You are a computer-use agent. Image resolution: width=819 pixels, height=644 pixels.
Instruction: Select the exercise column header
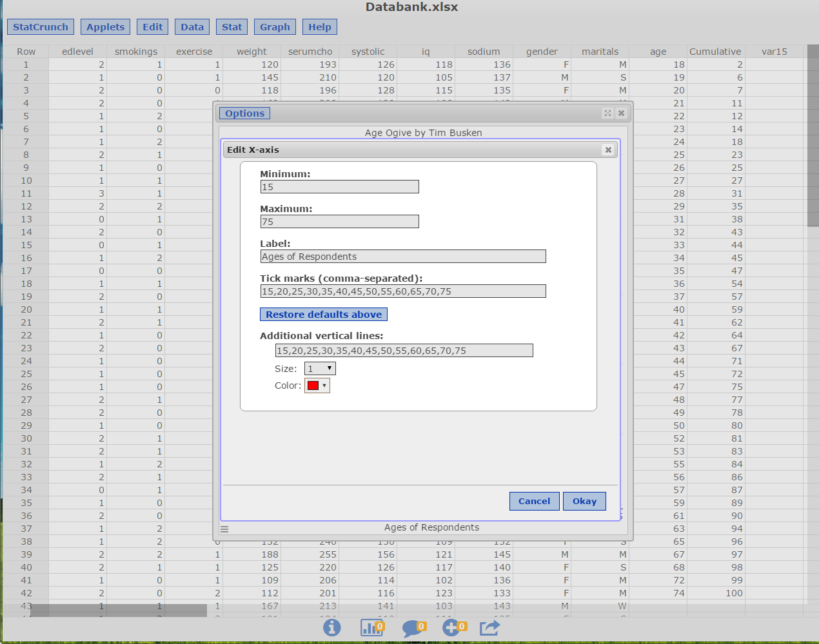coord(194,52)
